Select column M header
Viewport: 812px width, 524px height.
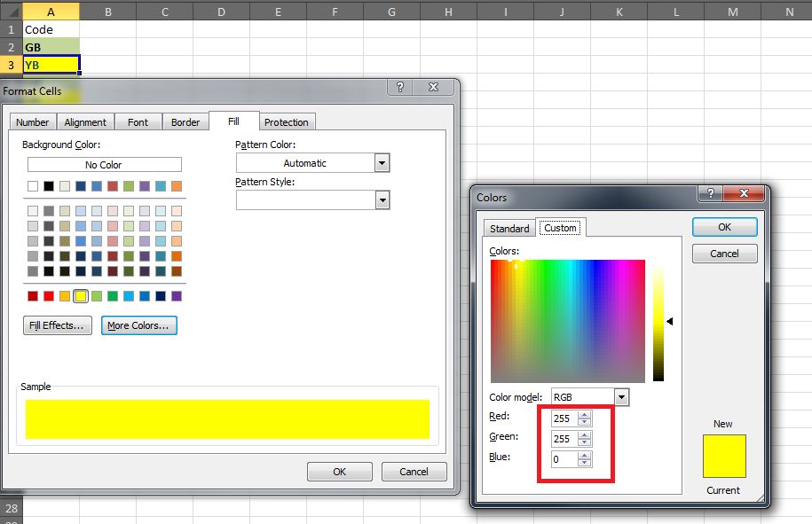(732, 12)
